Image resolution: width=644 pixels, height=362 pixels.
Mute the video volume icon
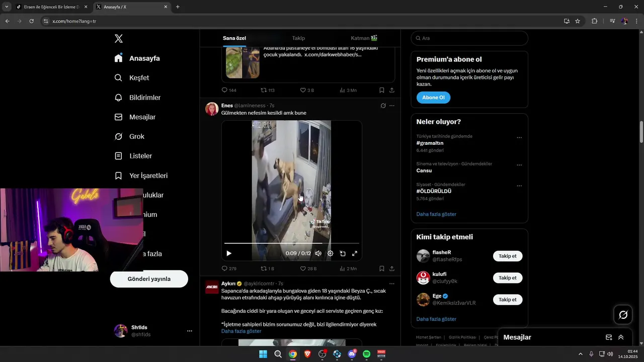point(318,253)
